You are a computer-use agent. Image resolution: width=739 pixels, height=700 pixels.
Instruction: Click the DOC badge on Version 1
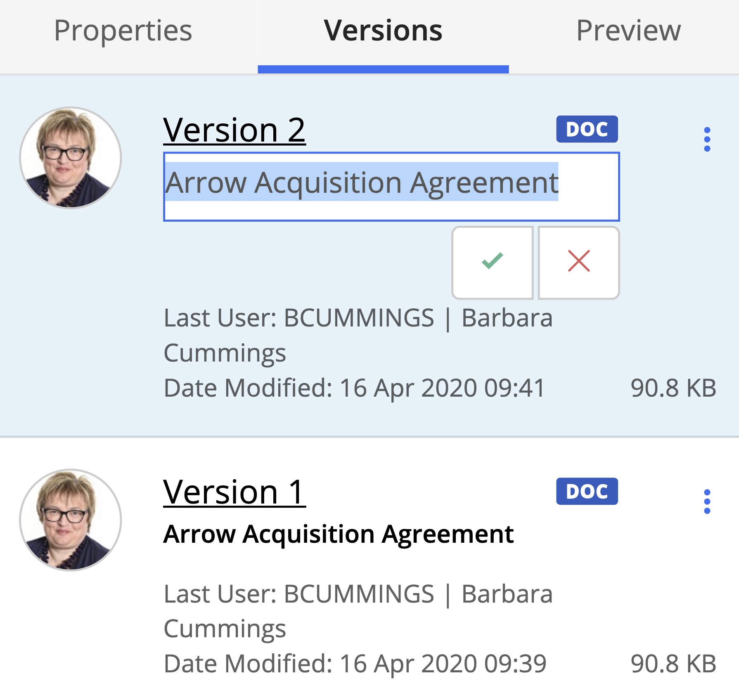tap(587, 491)
